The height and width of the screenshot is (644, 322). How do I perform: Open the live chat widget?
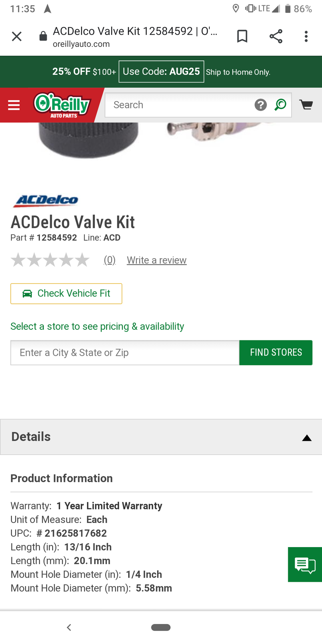click(305, 564)
